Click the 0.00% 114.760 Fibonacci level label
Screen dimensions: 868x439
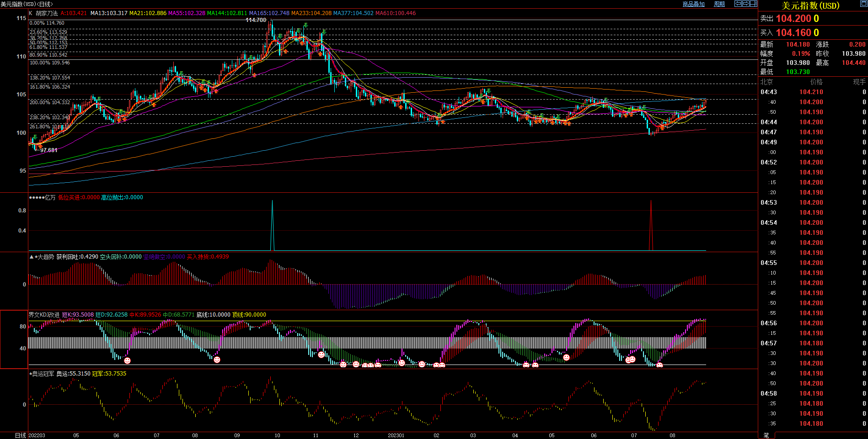47,23
